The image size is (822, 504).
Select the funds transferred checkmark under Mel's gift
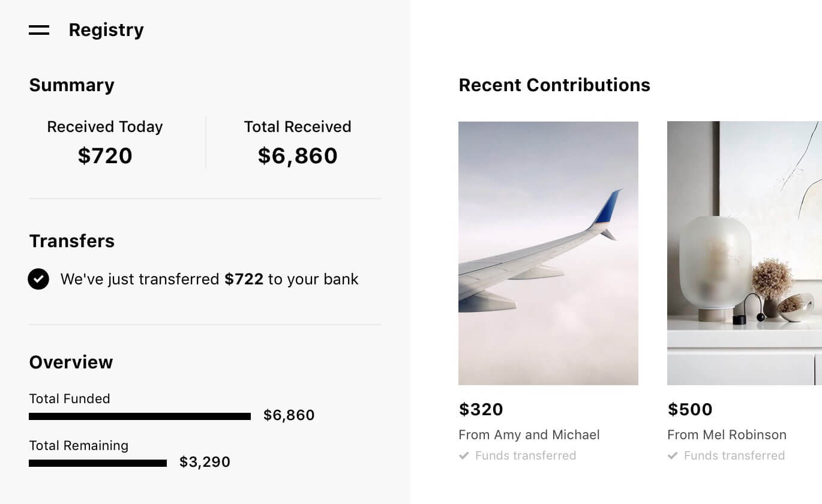point(673,455)
